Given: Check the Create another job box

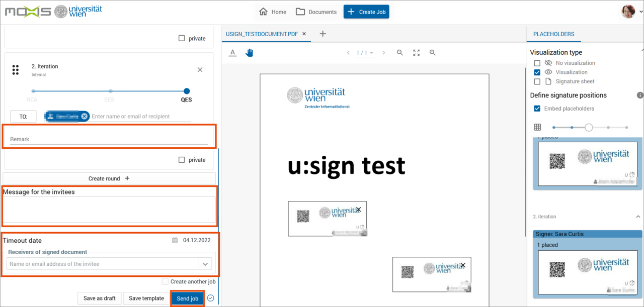Looking at the screenshot, I should click(165, 282).
